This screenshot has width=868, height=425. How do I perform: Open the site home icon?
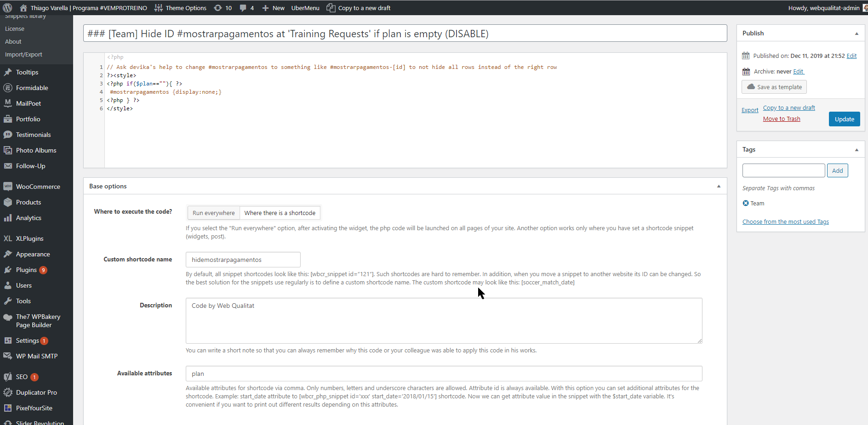click(x=23, y=8)
